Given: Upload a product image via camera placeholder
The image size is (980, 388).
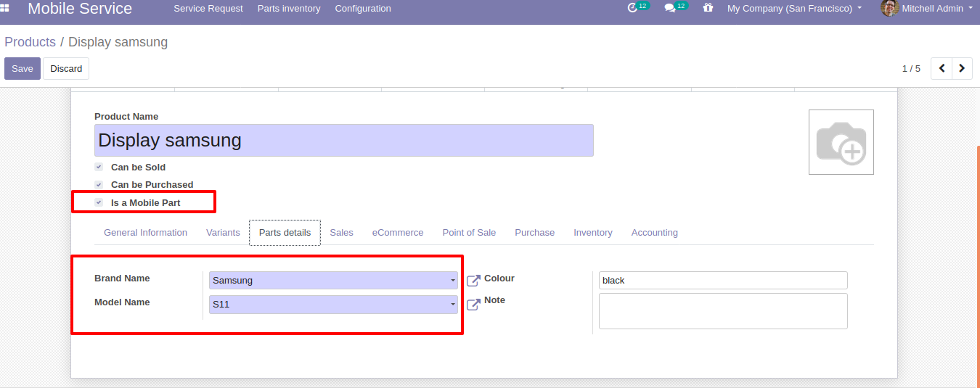Looking at the screenshot, I should coord(841,142).
